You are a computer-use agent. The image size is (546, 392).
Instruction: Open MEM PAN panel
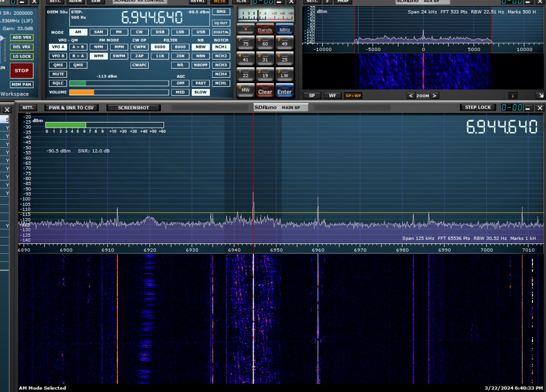tap(22, 84)
